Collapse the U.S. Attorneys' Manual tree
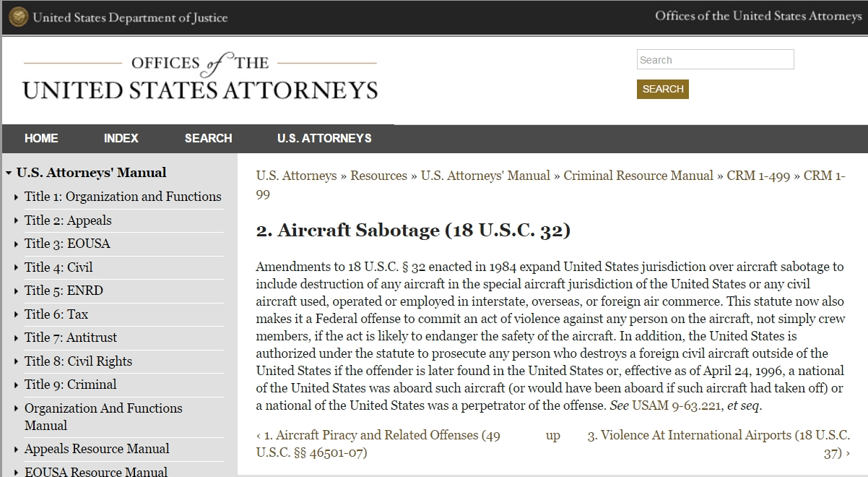The height and width of the screenshot is (477, 868). tap(9, 173)
